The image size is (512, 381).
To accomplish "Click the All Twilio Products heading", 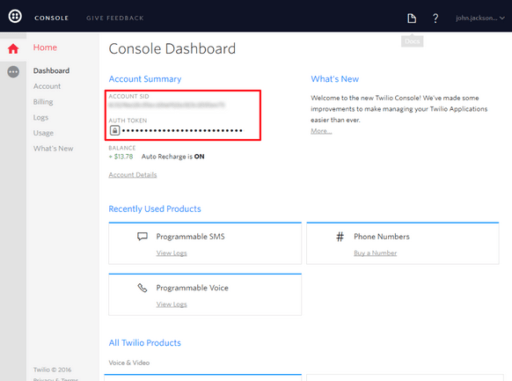I will tap(145, 343).
